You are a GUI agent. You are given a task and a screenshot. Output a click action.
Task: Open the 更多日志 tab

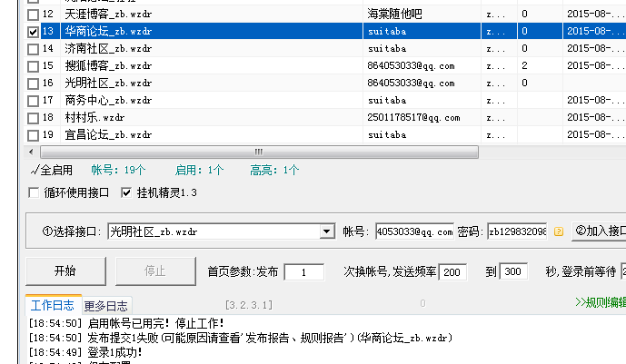coord(105,304)
